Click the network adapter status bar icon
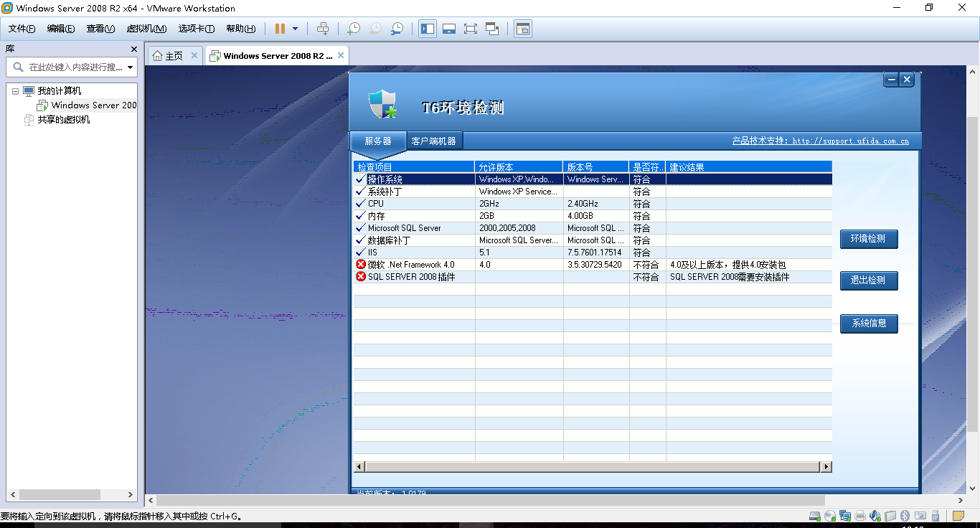 [x=845, y=516]
